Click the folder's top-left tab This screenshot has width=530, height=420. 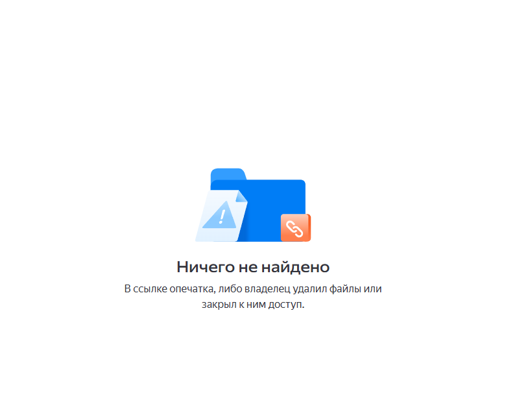click(x=228, y=174)
